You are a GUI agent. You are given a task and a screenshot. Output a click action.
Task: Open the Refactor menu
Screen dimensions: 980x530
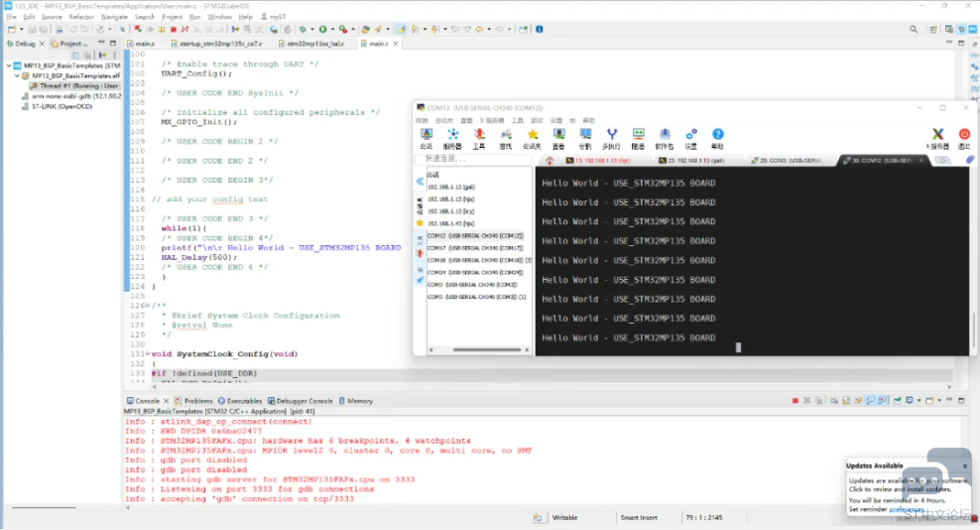pyautogui.click(x=81, y=17)
